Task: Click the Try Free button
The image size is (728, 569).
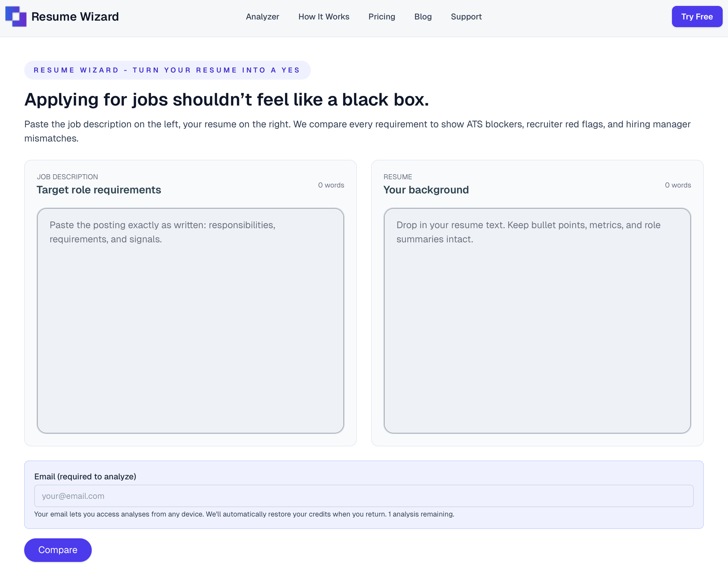Action: [x=697, y=16]
